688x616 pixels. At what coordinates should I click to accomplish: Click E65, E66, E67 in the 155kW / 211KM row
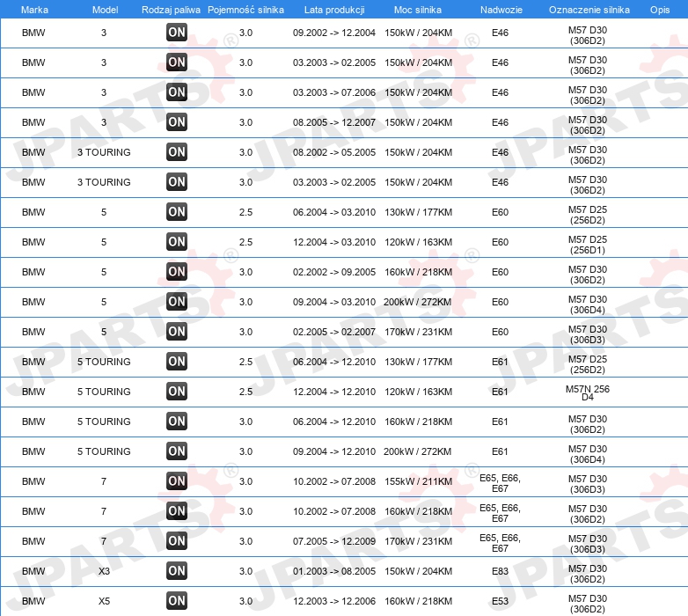[x=501, y=483]
